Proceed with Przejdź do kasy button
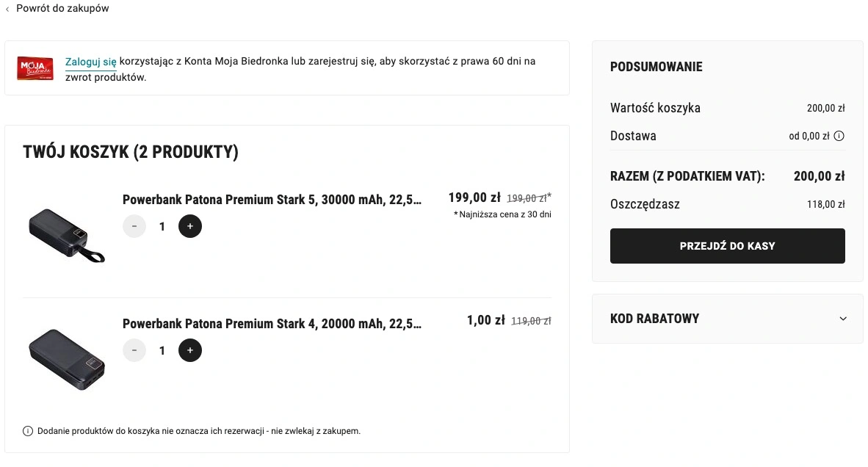 pos(728,246)
